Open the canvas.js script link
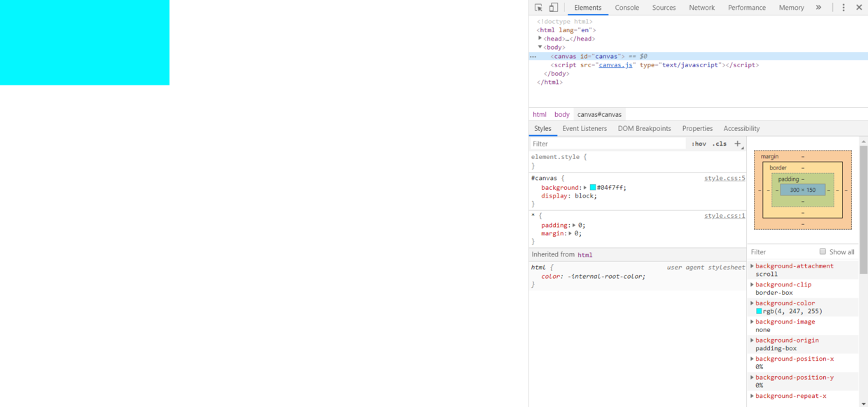 (616, 65)
